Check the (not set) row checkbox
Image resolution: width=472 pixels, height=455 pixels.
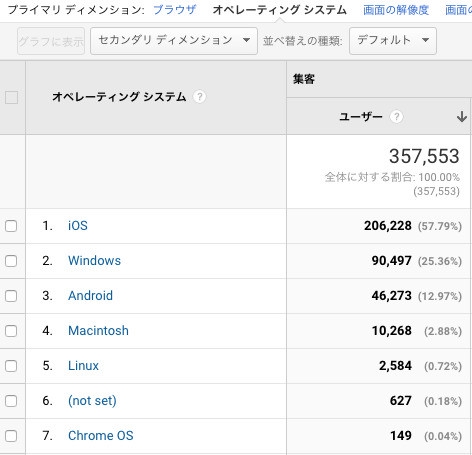tap(11, 401)
